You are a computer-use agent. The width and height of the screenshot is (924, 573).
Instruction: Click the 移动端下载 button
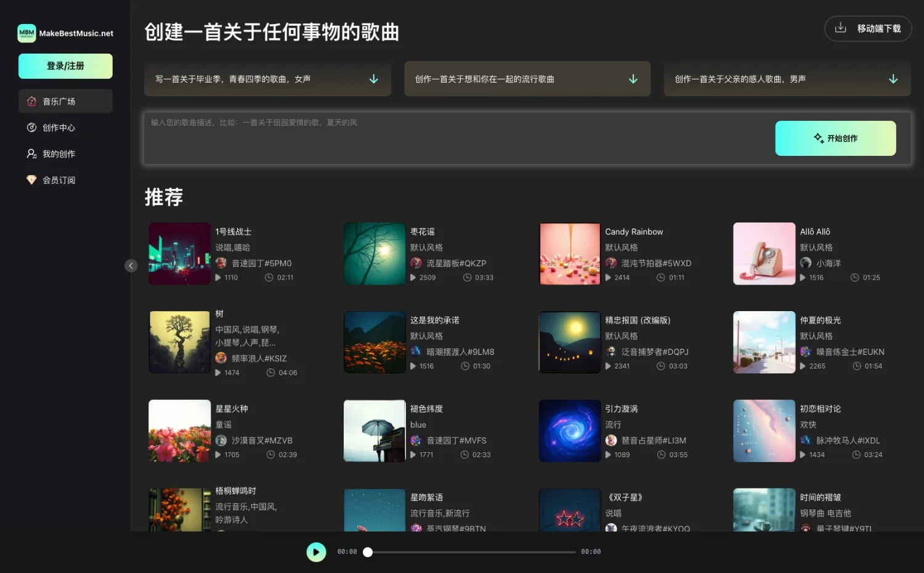(x=868, y=28)
